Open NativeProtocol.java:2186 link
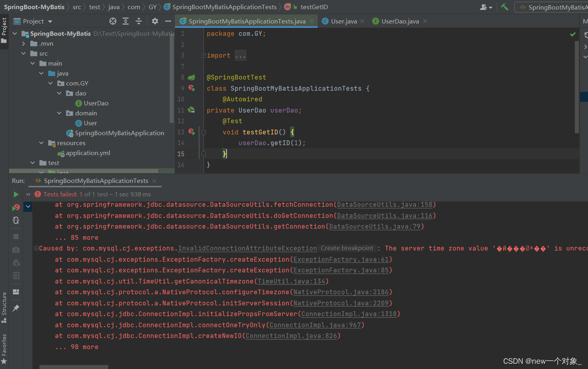 coord(341,292)
